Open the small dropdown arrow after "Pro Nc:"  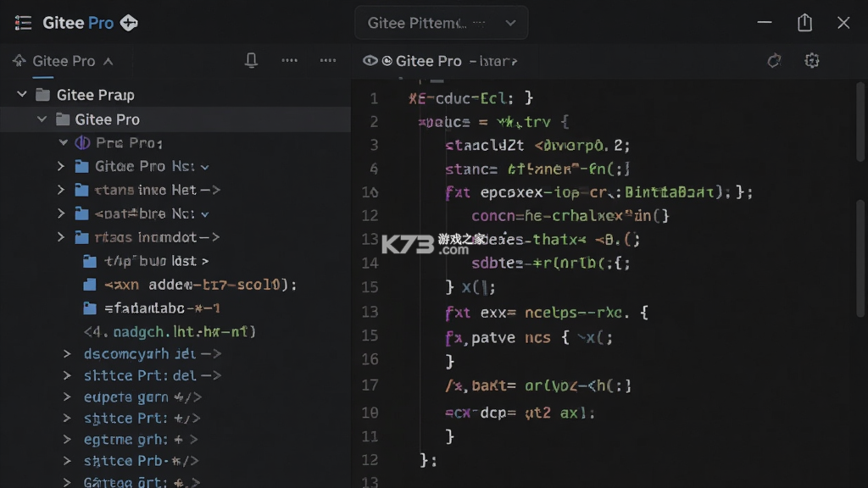[x=205, y=167]
